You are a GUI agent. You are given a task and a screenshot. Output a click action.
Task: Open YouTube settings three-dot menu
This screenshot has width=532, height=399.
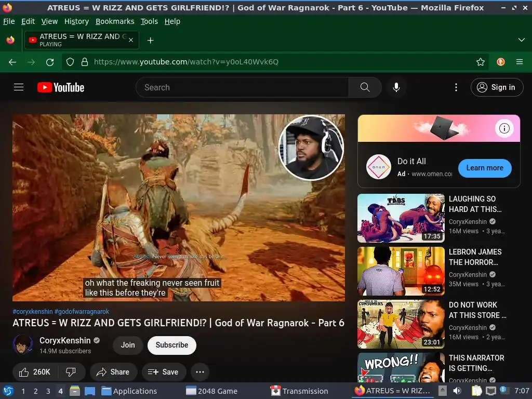(x=456, y=87)
